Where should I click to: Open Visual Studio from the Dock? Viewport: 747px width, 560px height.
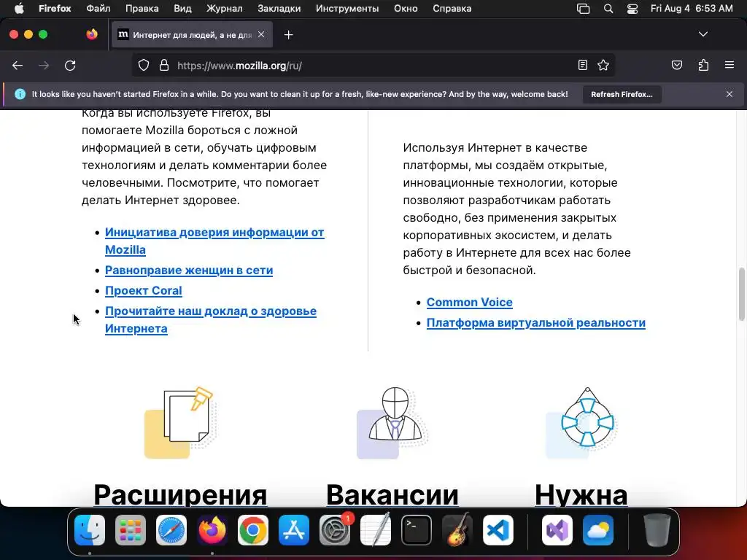[x=557, y=530]
